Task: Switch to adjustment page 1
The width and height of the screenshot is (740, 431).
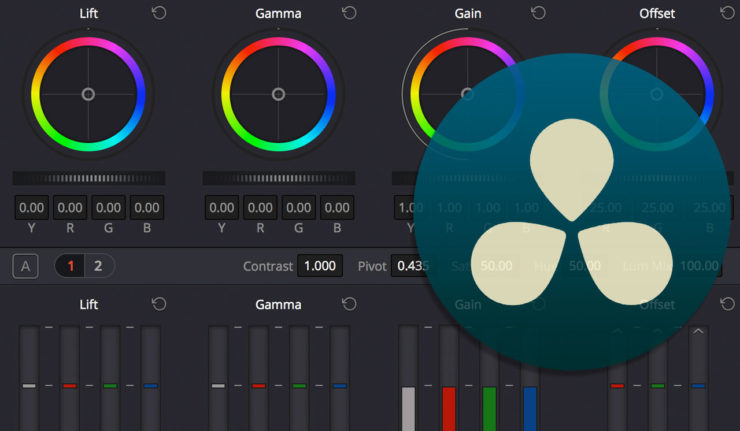Action: click(x=70, y=266)
